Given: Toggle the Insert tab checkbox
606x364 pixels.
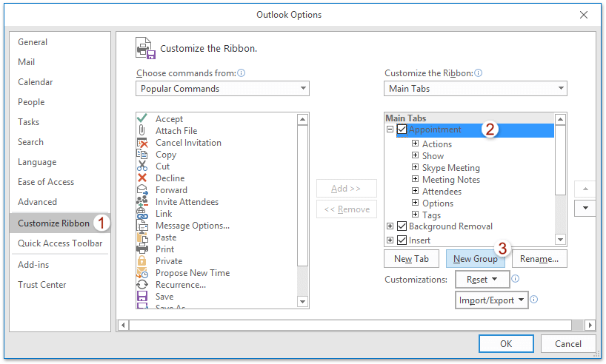Looking at the screenshot, I should pos(402,240).
